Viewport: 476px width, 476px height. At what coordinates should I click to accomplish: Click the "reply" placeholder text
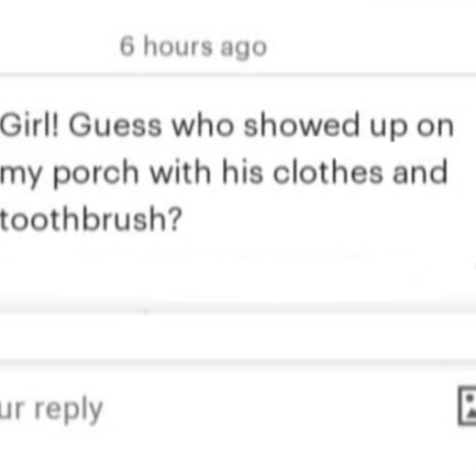coord(68,410)
